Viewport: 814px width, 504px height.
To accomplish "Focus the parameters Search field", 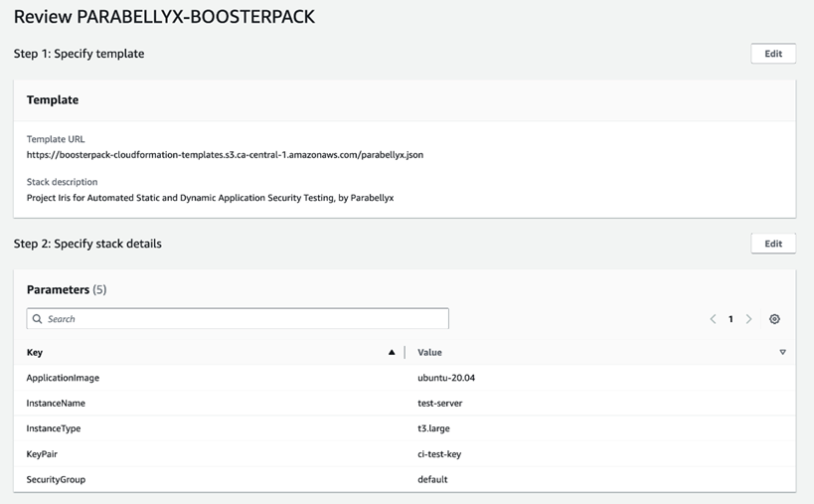I will (239, 319).
